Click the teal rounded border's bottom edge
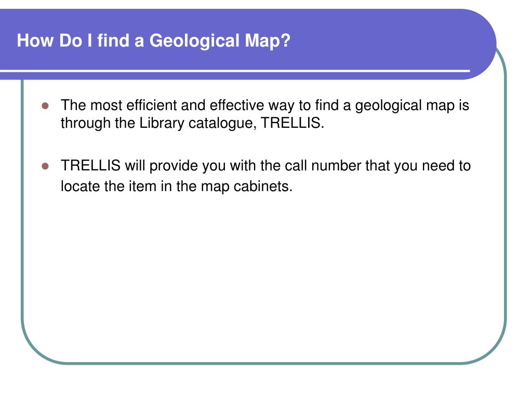This screenshot has width=532, height=399. [x=264, y=363]
